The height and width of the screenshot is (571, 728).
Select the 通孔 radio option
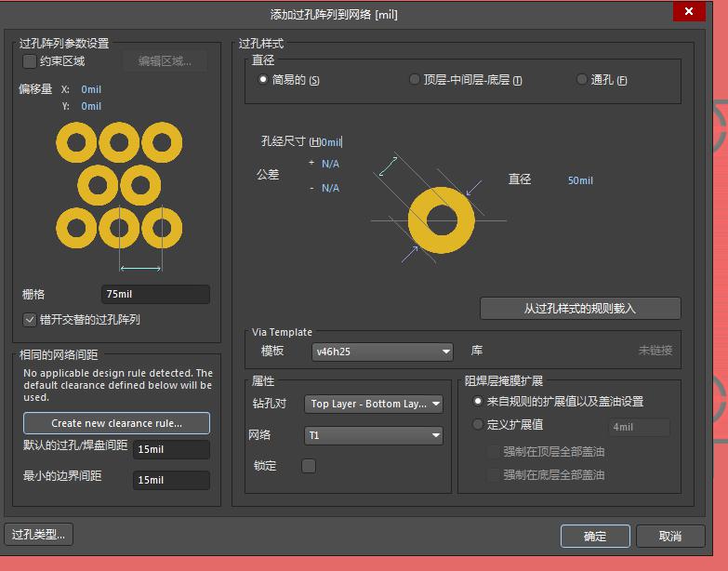pyautogui.click(x=582, y=80)
